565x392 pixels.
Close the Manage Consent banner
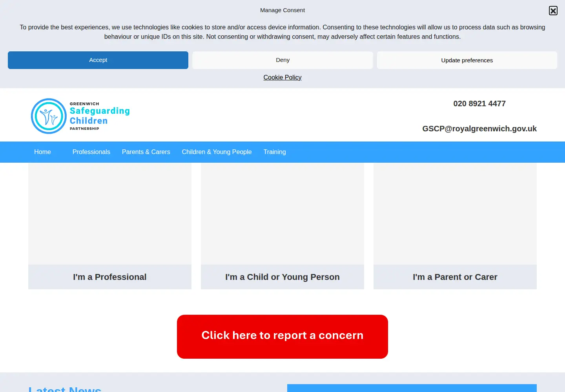pos(553,11)
